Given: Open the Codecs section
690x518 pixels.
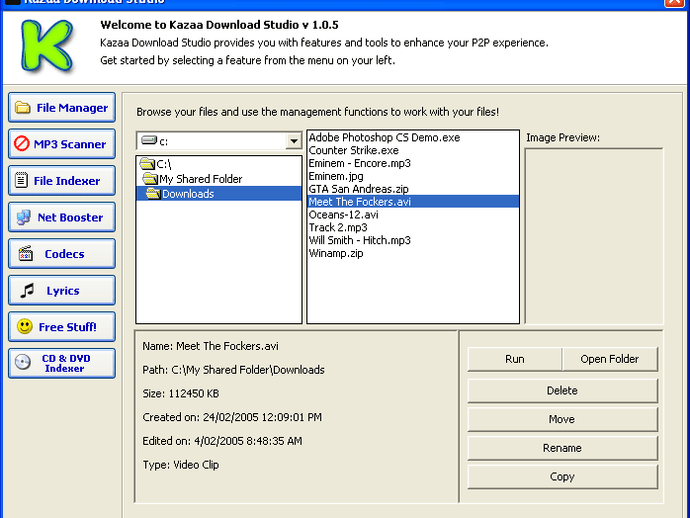Looking at the screenshot, I should click(62, 253).
